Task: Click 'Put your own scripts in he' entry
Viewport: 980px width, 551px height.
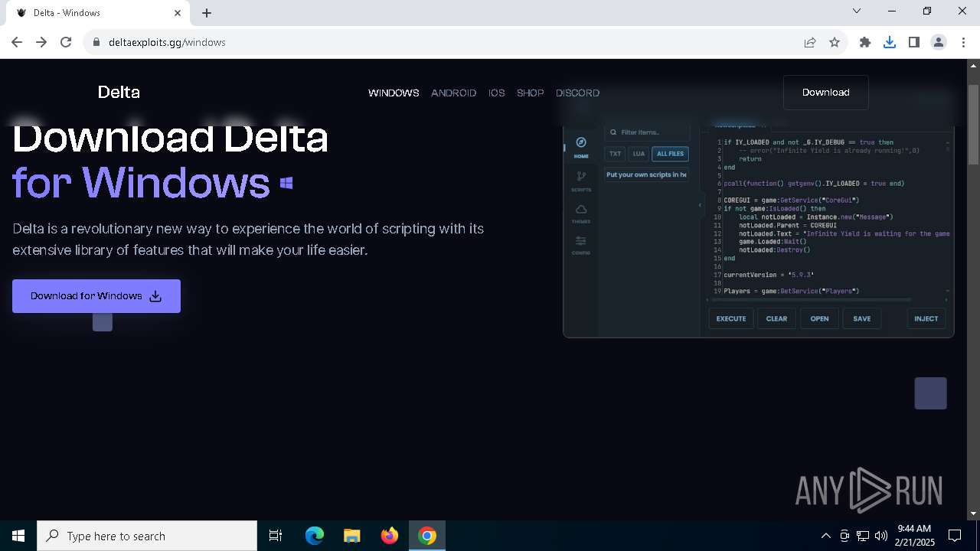Action: pyautogui.click(x=646, y=174)
